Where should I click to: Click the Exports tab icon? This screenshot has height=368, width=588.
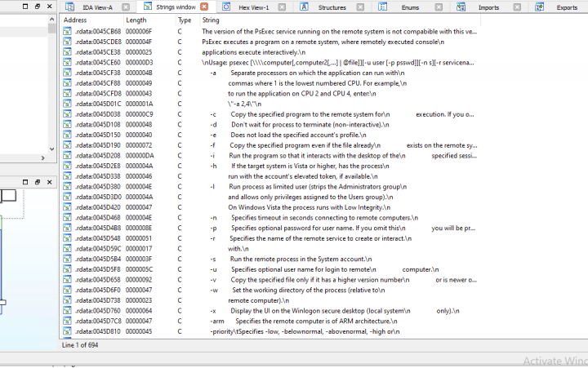(x=539, y=7)
